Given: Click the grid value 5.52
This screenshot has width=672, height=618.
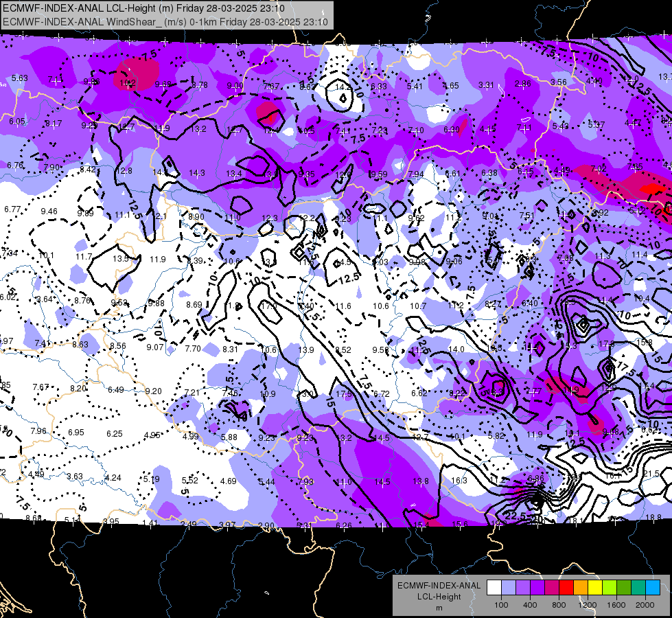Looking at the screenshot, I should click(190, 481).
